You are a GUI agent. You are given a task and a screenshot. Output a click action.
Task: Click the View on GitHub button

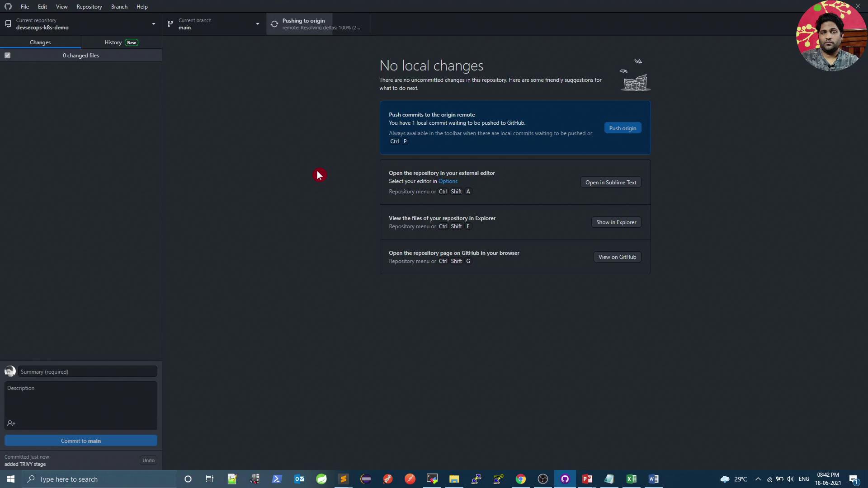click(617, 257)
